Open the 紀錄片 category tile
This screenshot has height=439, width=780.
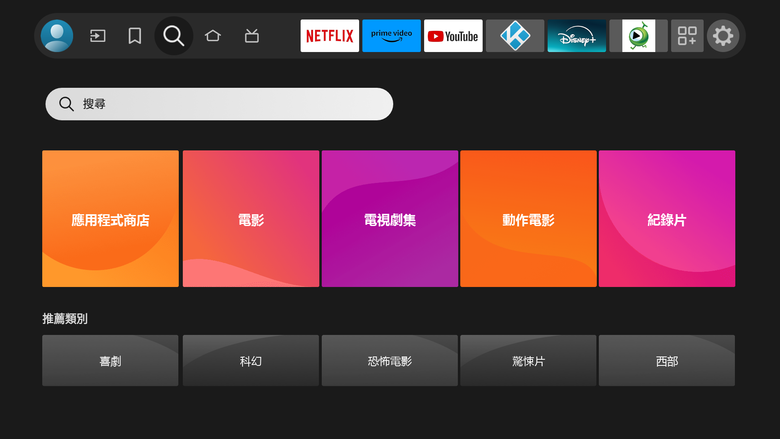tap(667, 219)
